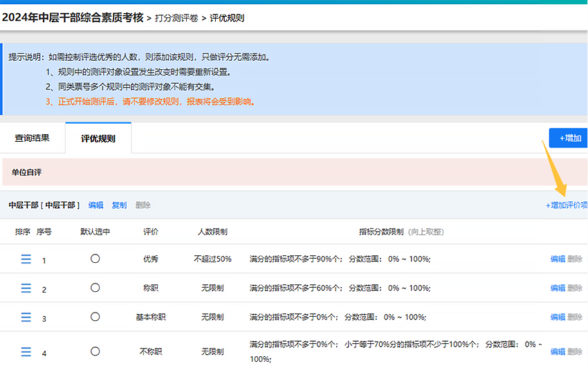
Task: Click the sort handle icon for row 1 优秀
Action: pos(26,259)
